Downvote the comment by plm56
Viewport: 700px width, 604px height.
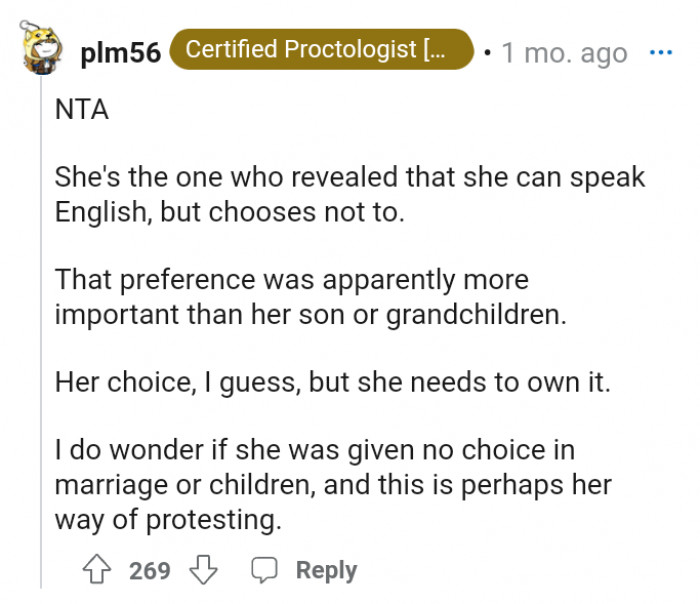pos(204,570)
